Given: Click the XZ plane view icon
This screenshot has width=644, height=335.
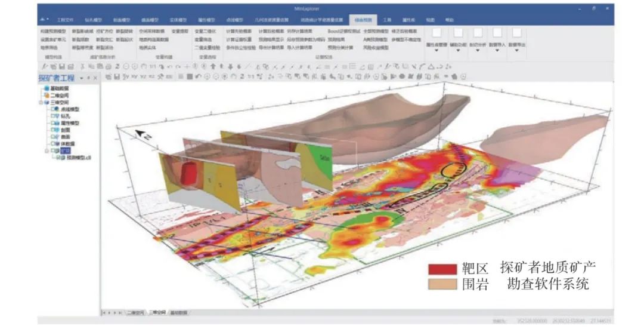Looking at the screenshot, I should pyautogui.click(x=152, y=76).
